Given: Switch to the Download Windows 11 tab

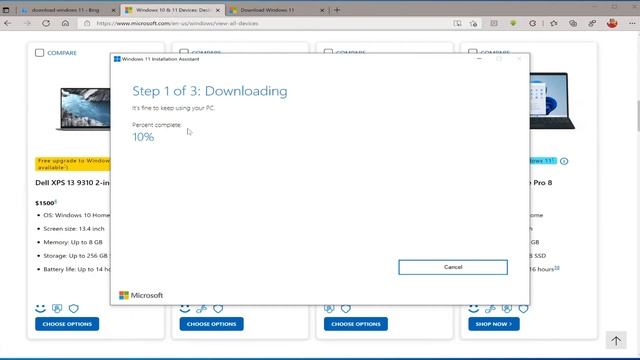Looking at the screenshot, I should coord(267,10).
